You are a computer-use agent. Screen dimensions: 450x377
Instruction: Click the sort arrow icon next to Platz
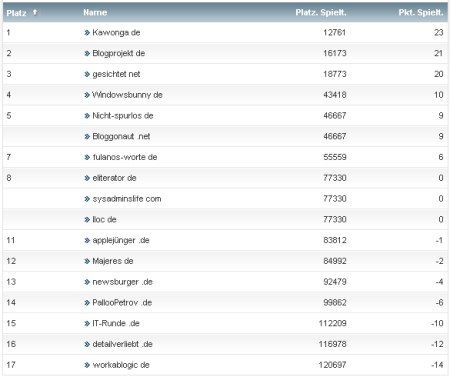click(35, 12)
